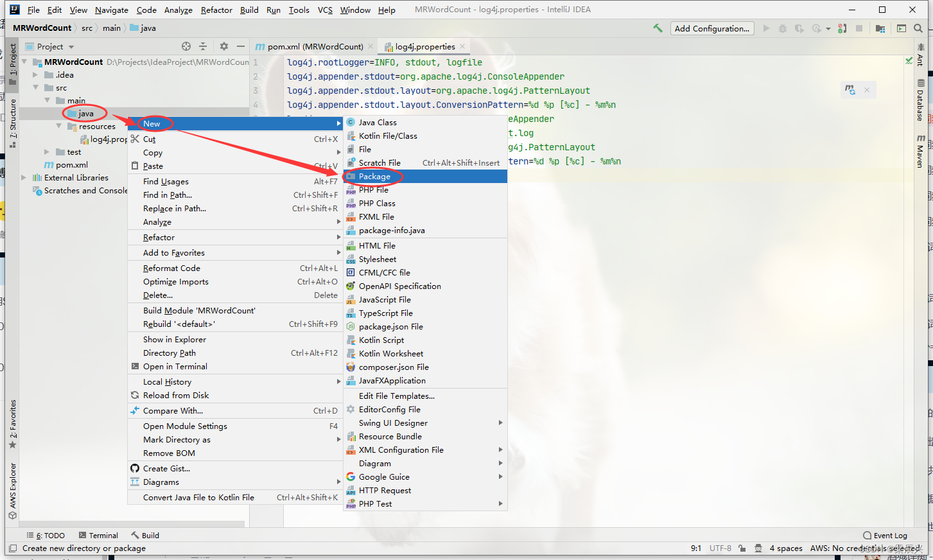Select Package in the New submenu

click(425, 176)
